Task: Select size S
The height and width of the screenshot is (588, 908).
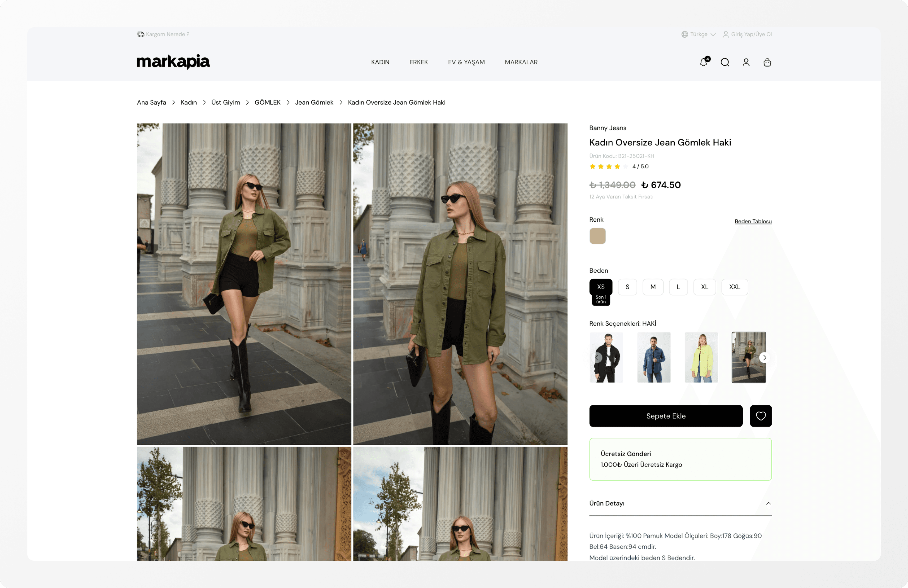Action: (627, 287)
